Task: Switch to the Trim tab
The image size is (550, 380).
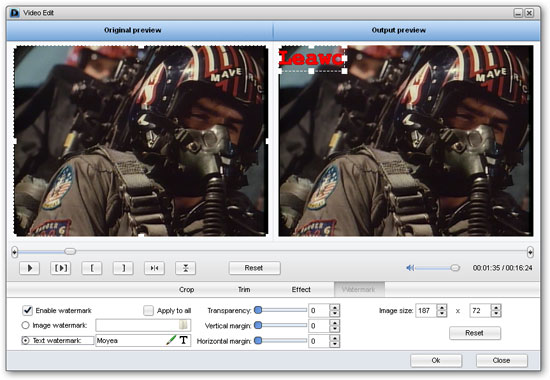Action: click(x=244, y=289)
